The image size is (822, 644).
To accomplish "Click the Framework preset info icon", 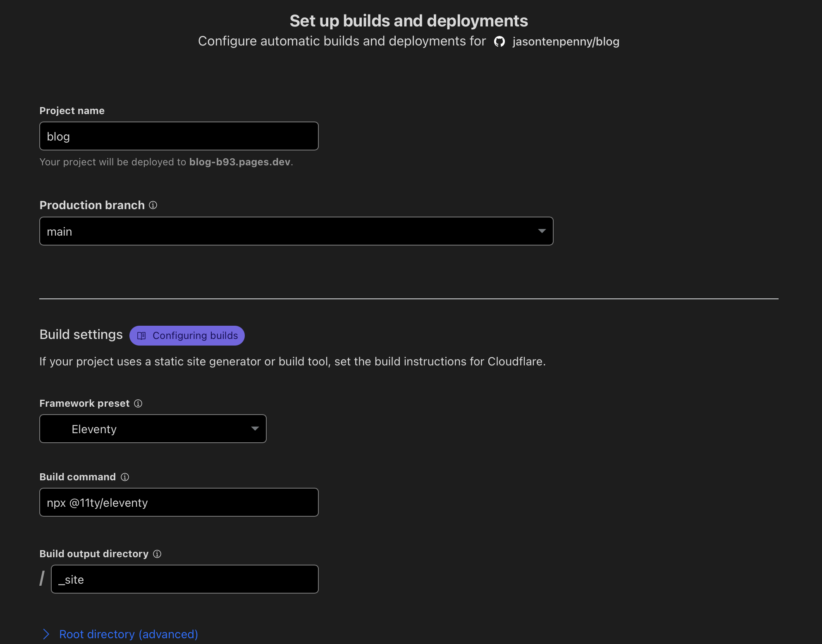I will [x=138, y=403].
